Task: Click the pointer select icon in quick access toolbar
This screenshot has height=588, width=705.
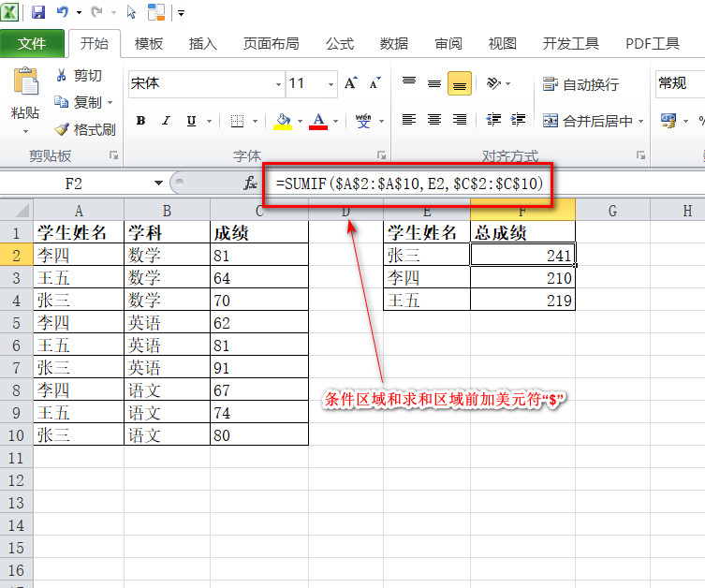Action: coord(131,12)
